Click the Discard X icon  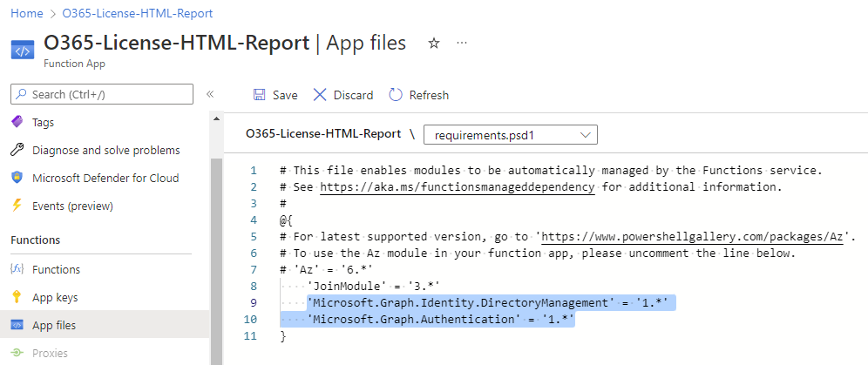click(320, 95)
